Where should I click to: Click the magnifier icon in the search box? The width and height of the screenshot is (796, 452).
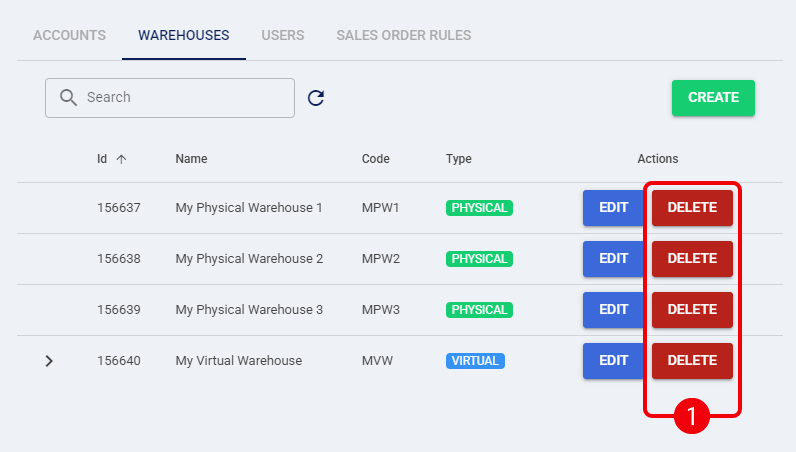68,98
